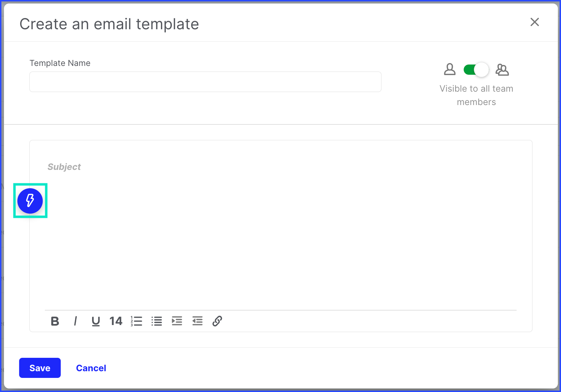Image resolution: width=561 pixels, height=392 pixels.
Task: Click the blue lightning bolt button
Action: [30, 201]
